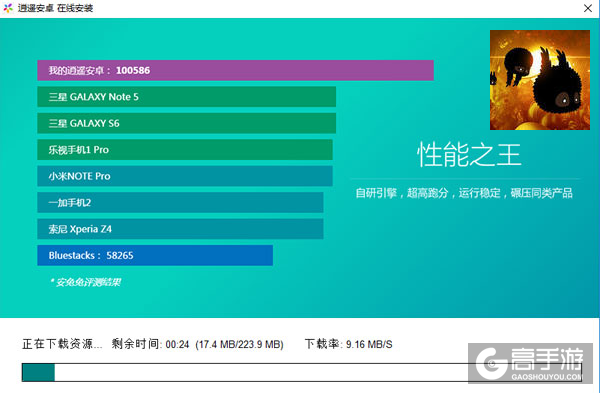Select the 乐视手机1 Pro bar
This screenshot has width=600, height=393.
point(185,150)
